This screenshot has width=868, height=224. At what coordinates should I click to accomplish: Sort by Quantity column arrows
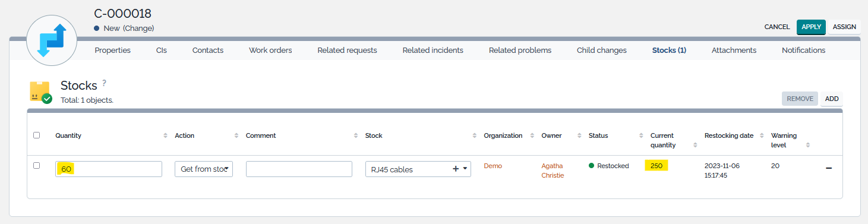point(165,135)
